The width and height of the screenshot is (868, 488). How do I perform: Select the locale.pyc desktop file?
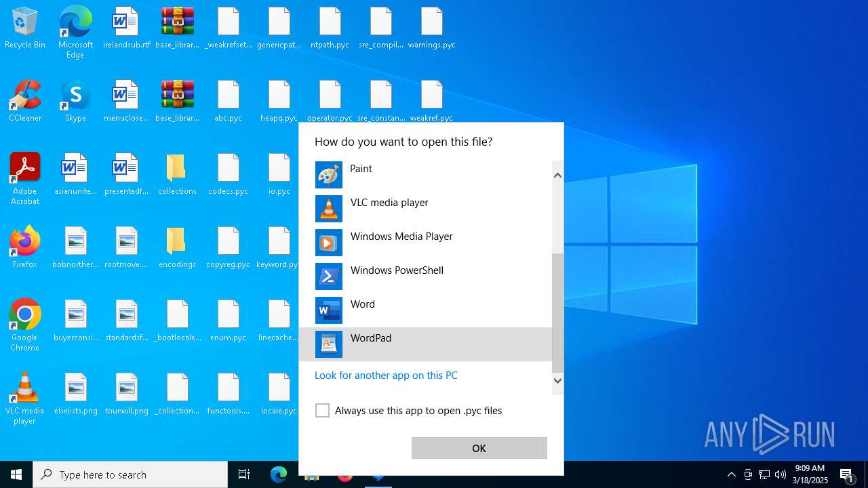click(x=279, y=394)
